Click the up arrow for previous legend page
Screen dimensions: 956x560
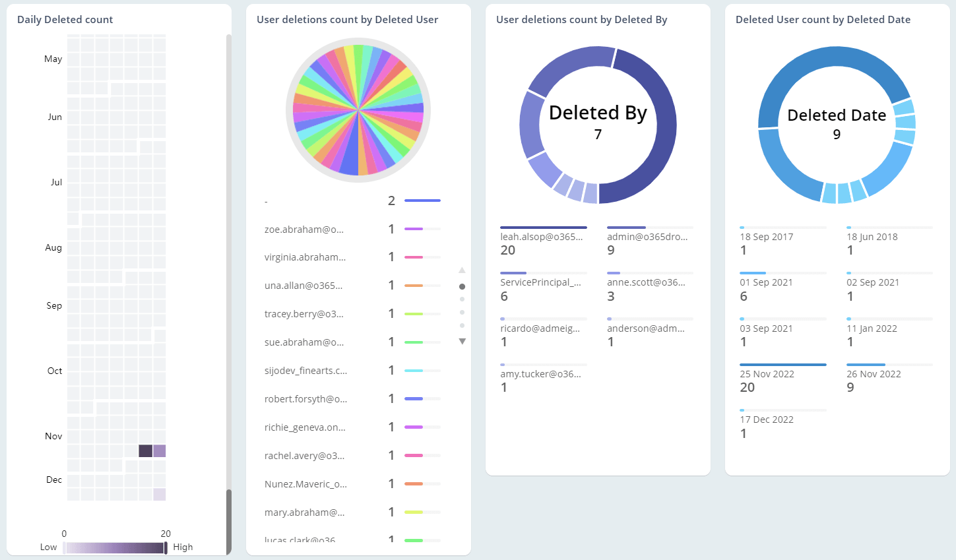pos(462,270)
